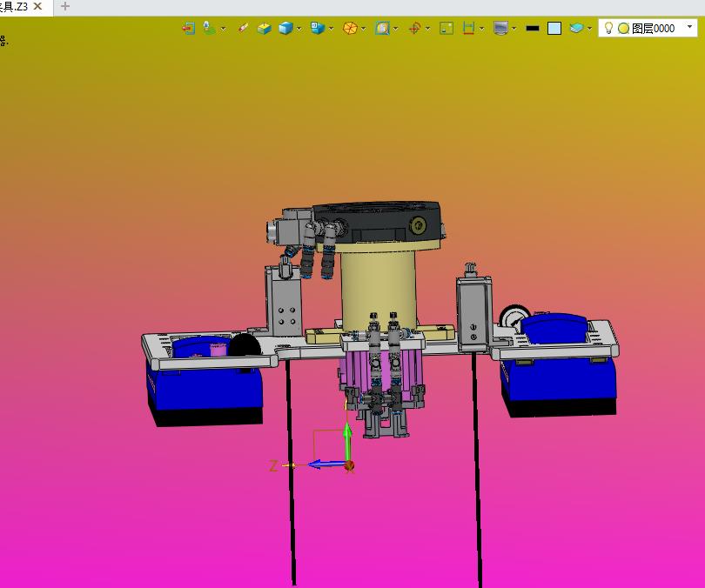Close the .Z3 document tab
Image resolution: width=705 pixels, height=588 pixels.
(x=38, y=6)
